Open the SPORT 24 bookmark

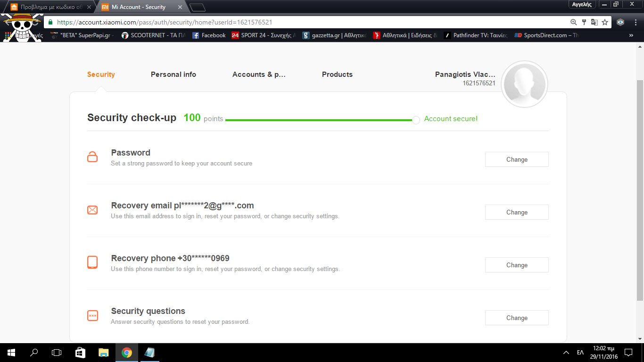click(x=264, y=35)
